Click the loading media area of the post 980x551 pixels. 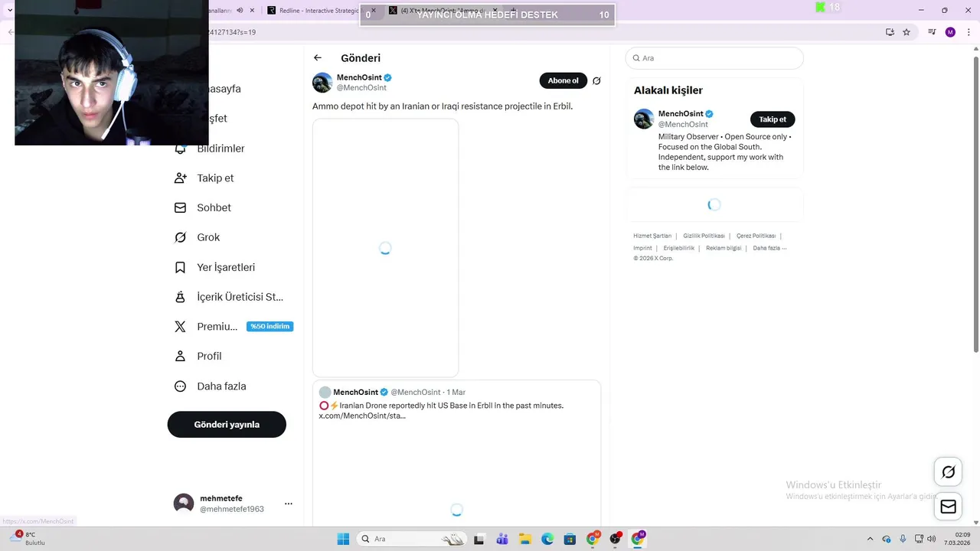tap(385, 248)
